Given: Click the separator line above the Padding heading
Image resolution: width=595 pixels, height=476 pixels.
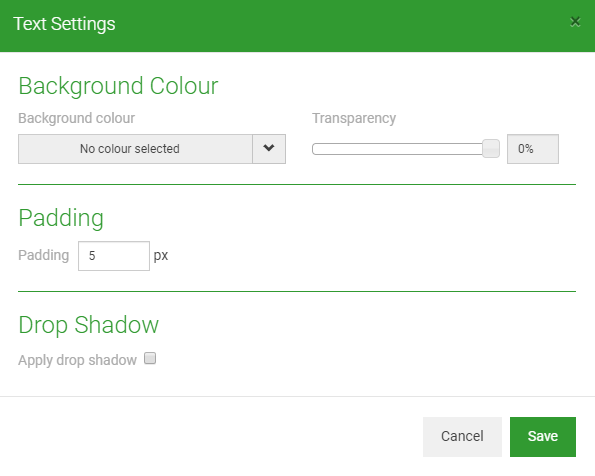Looking at the screenshot, I should (297, 184).
